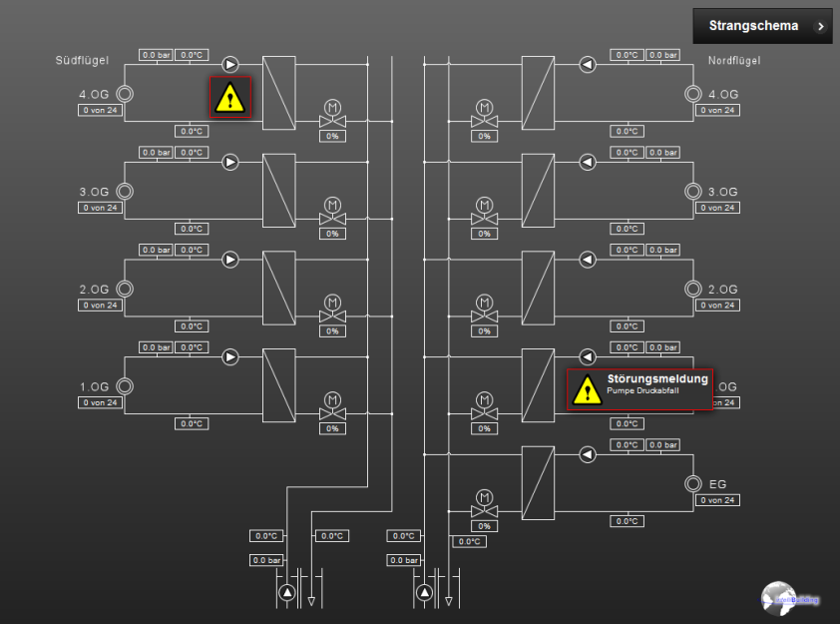Click the Südflügel 2.OG valve 0% value

331,330
